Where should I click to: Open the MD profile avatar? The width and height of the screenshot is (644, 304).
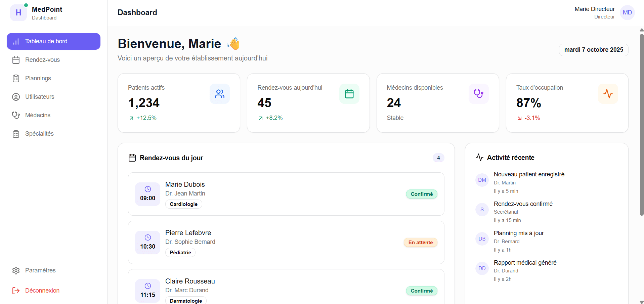pos(627,12)
